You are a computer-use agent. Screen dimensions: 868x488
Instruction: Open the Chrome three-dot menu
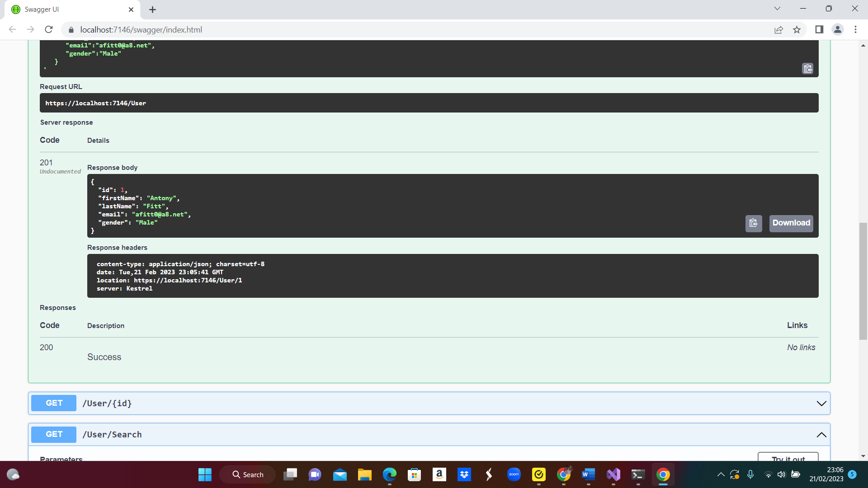(855, 29)
